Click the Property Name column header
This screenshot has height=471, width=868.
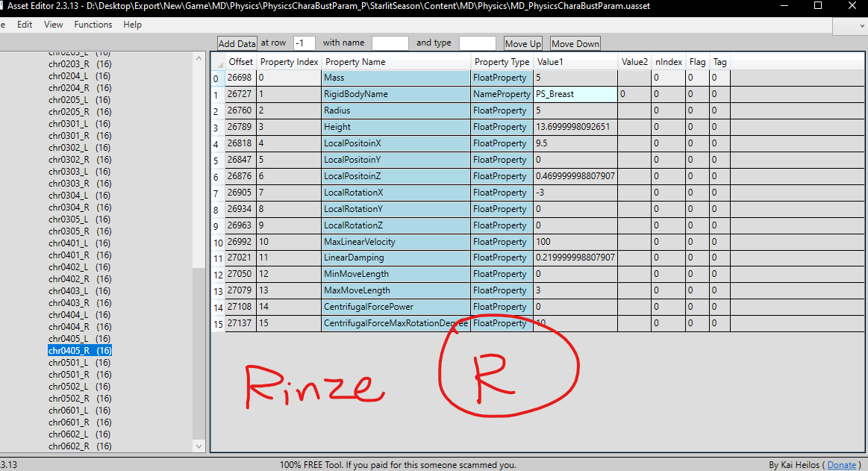[396, 62]
